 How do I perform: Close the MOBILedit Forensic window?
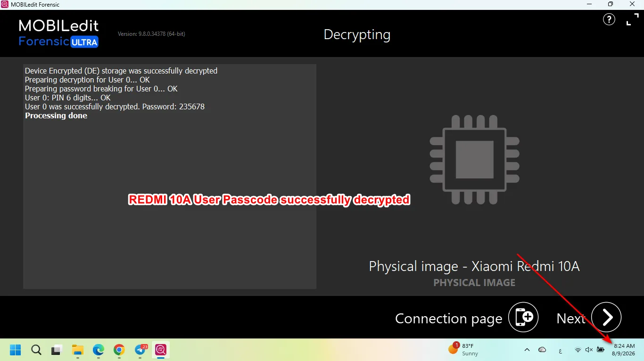coord(633,4)
